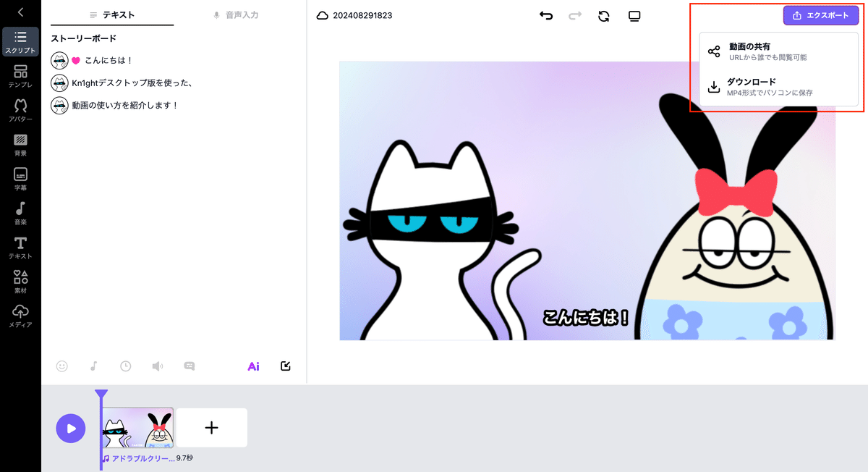Click the music note icon below the script

pos(94,366)
